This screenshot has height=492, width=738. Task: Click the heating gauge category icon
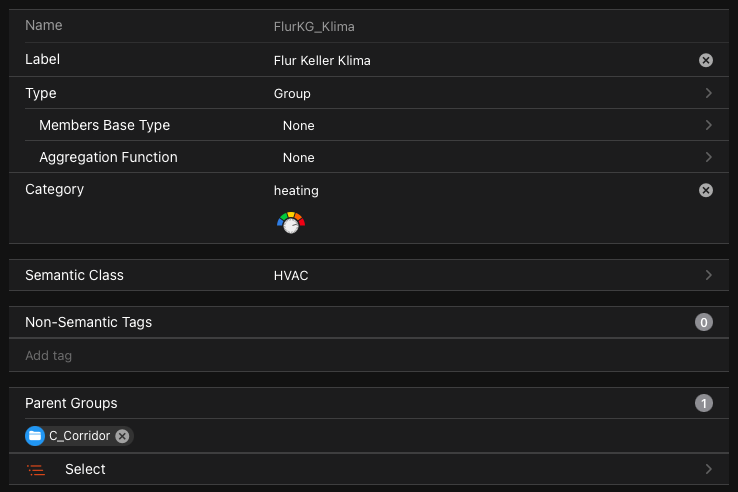click(x=290, y=223)
